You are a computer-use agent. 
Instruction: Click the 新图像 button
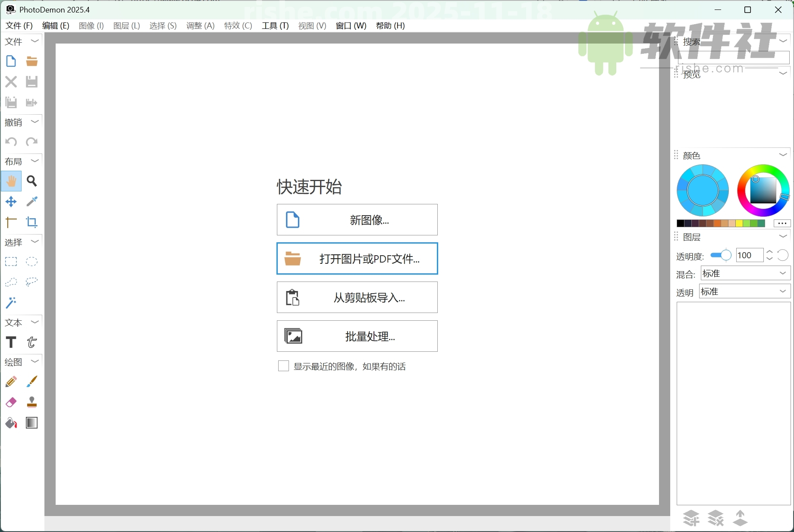(x=357, y=220)
